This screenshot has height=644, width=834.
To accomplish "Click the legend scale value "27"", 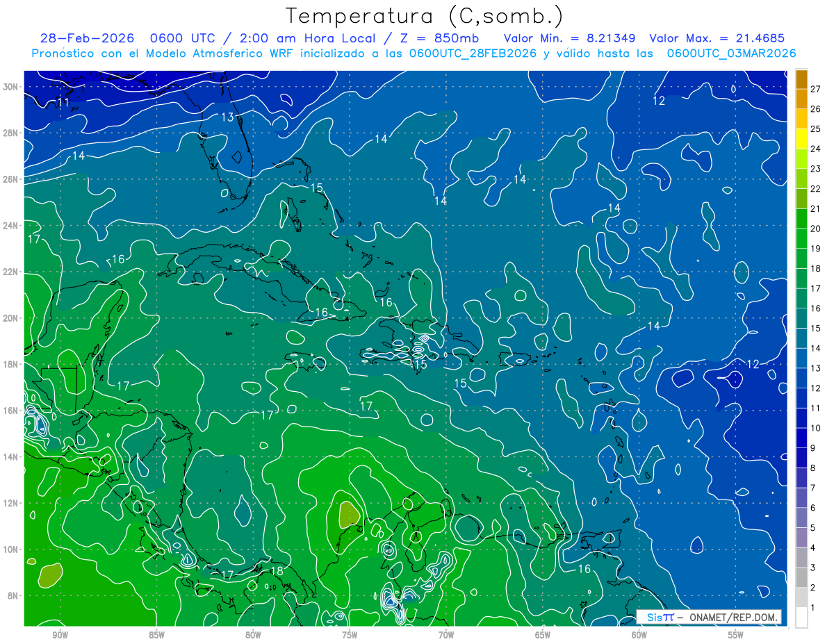I will click(x=816, y=89).
